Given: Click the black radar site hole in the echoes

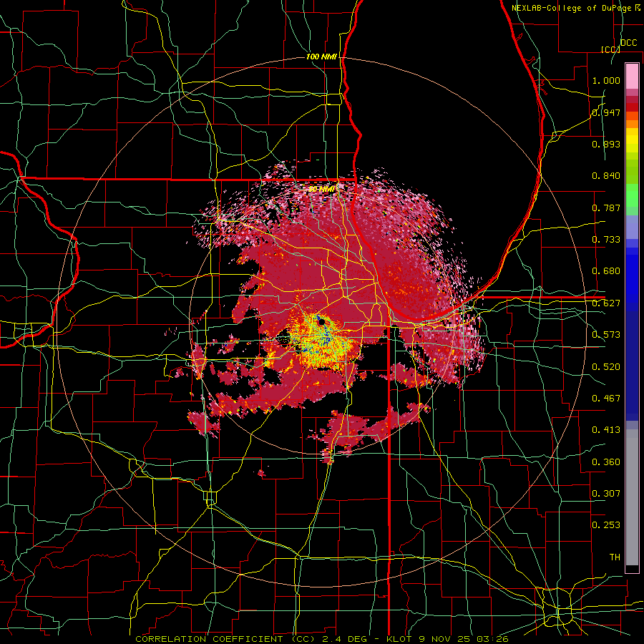Looking at the screenshot, I should click(x=321, y=321).
